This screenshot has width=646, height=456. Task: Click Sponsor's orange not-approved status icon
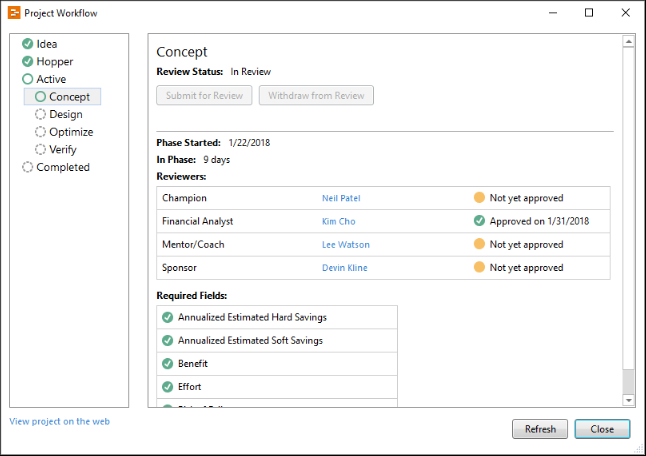tap(480, 268)
